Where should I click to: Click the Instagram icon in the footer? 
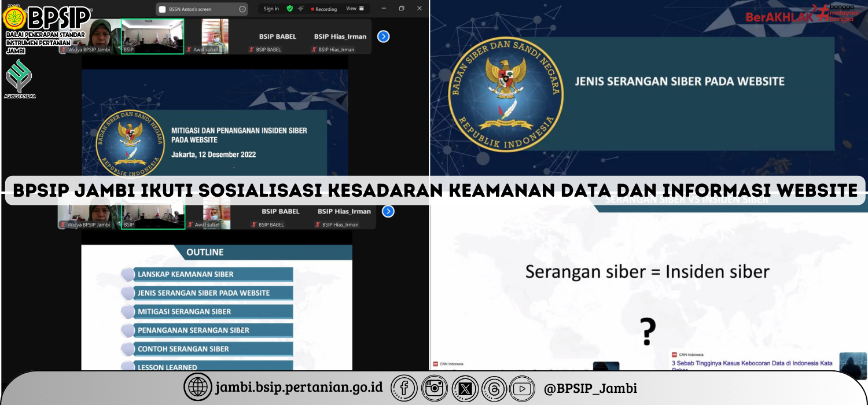pos(434,388)
